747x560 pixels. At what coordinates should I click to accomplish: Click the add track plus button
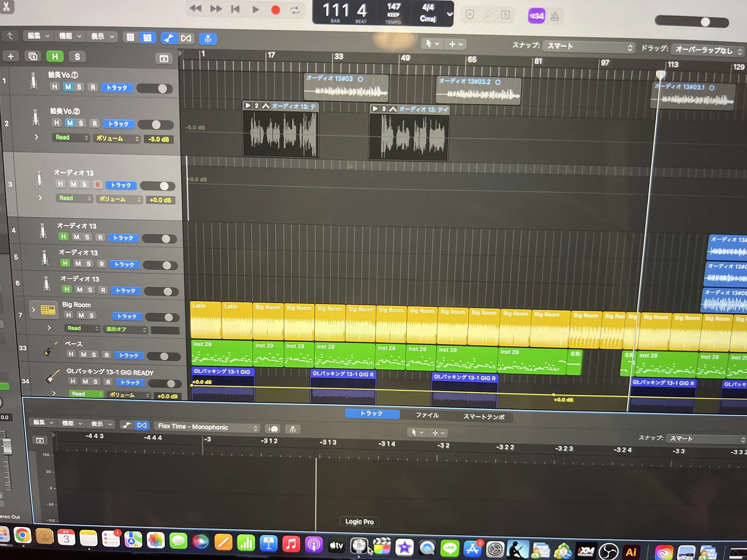click(x=11, y=56)
